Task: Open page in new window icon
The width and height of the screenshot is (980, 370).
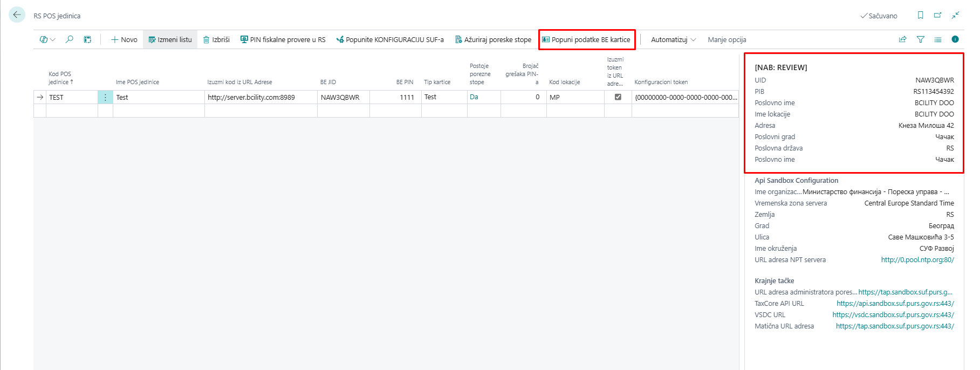Action: pos(937,16)
